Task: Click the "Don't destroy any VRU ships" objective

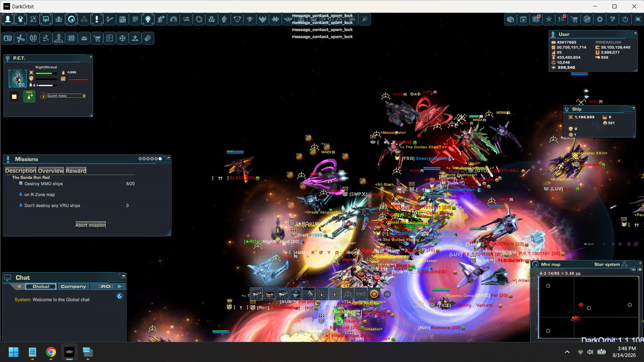Action: (x=52, y=205)
